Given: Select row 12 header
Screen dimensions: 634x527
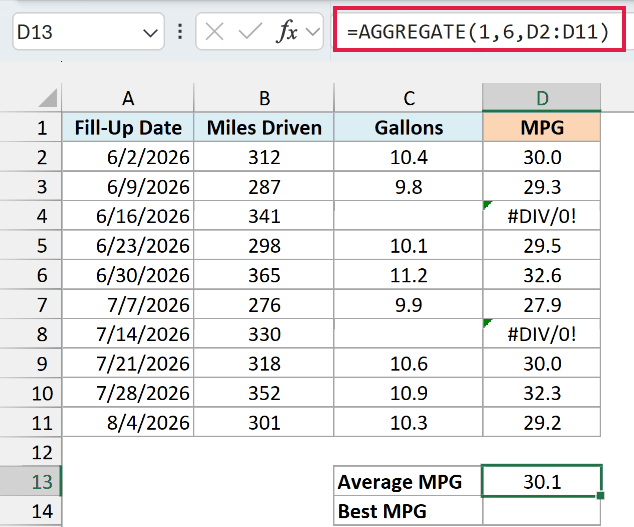Looking at the screenshot, I should 31,452.
